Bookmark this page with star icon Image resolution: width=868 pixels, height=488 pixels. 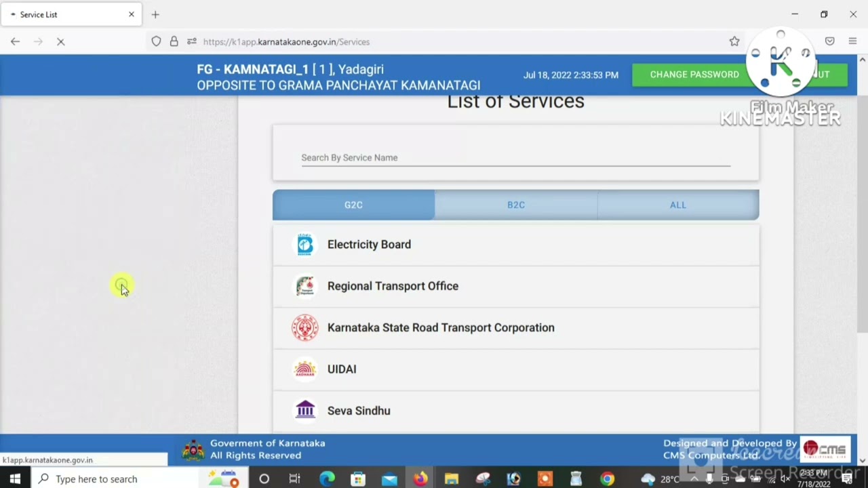[734, 41]
